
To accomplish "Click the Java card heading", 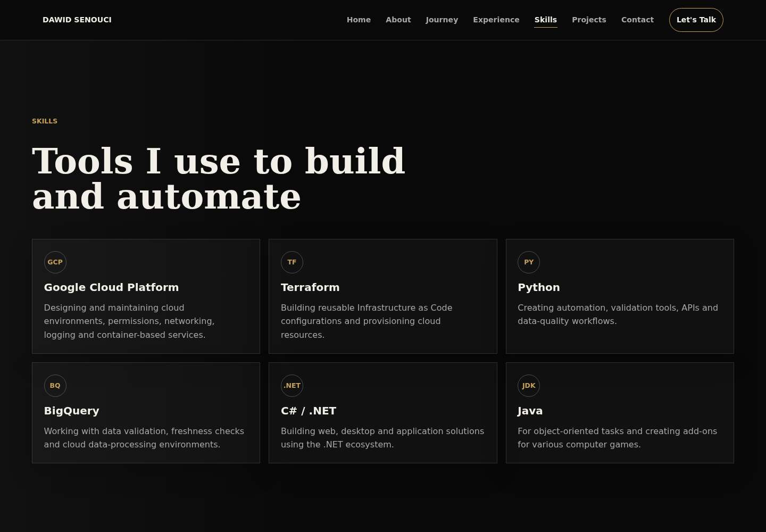I will click(x=530, y=411).
